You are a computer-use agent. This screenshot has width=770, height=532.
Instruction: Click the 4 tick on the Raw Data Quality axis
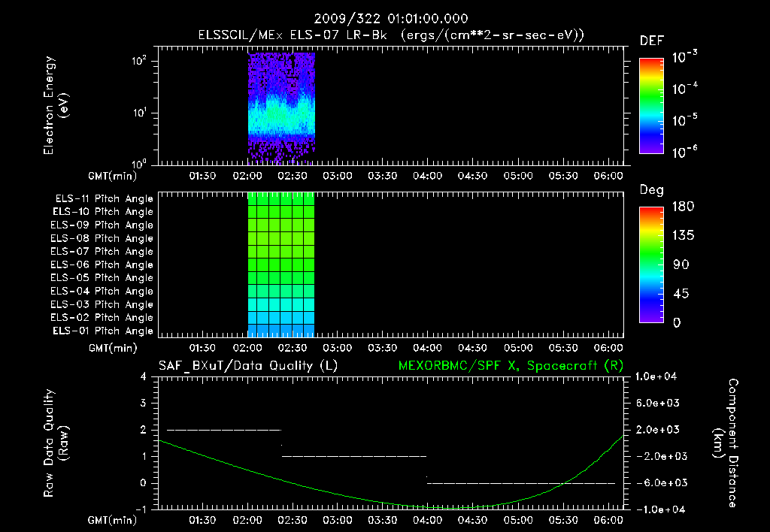[144, 377]
